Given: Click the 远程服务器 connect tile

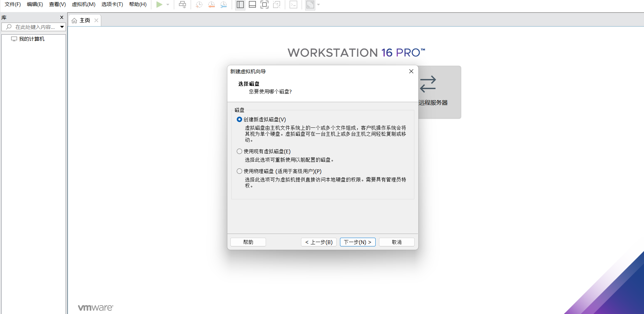Looking at the screenshot, I should click(440, 92).
